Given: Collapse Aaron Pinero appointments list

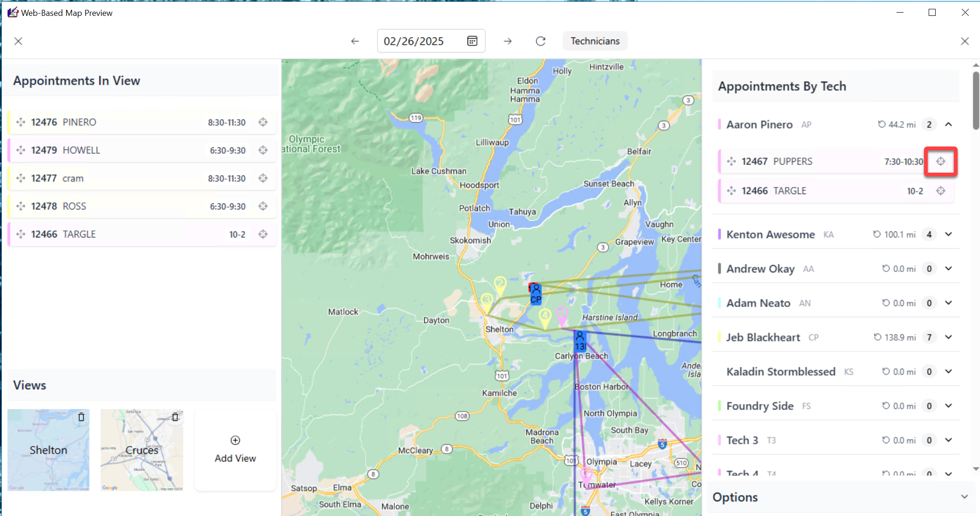Looking at the screenshot, I should [x=948, y=125].
